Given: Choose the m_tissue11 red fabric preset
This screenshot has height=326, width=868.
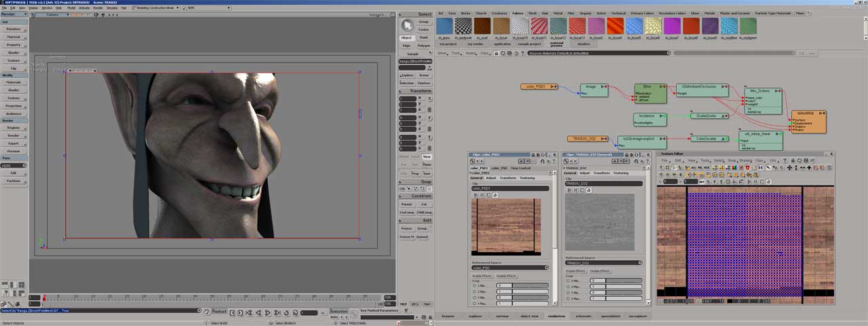Looking at the screenshot, I should pyautogui.click(x=539, y=26).
